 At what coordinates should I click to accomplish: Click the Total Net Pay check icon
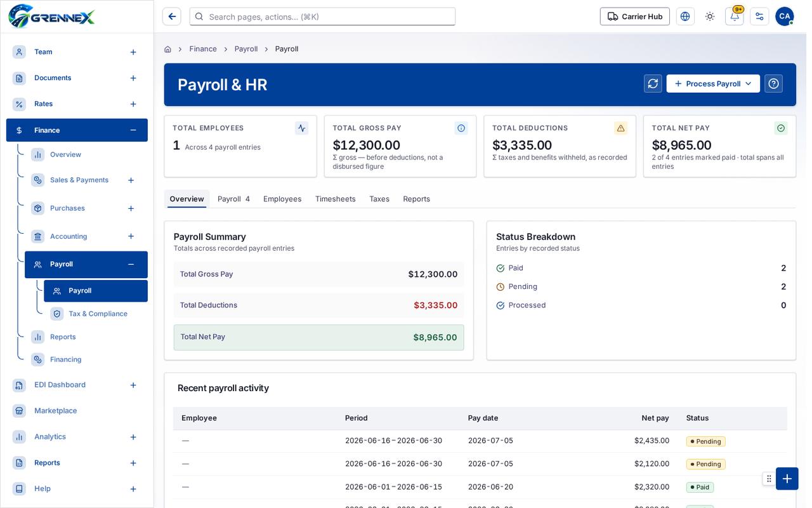(x=781, y=128)
